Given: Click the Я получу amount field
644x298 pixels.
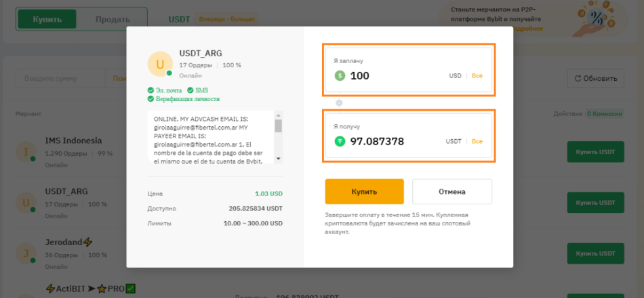Looking at the screenshot, I should point(408,135).
